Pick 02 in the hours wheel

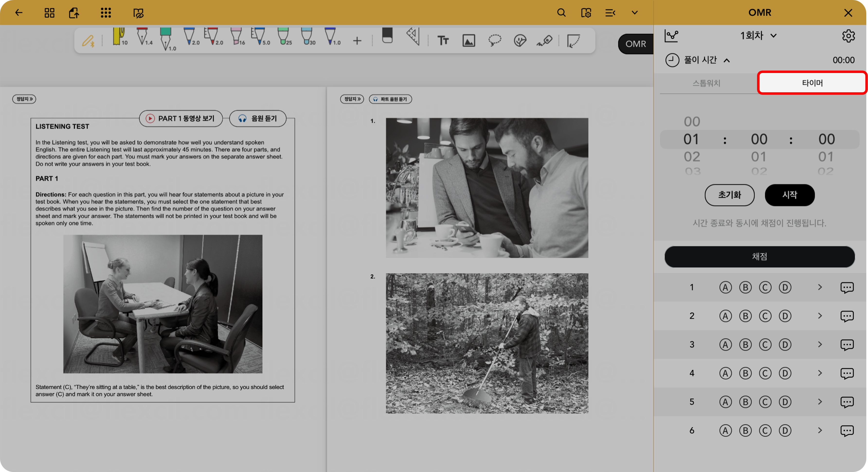pyautogui.click(x=692, y=157)
